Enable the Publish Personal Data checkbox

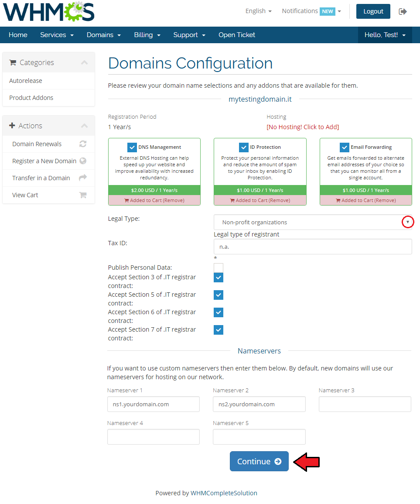pos(219,267)
